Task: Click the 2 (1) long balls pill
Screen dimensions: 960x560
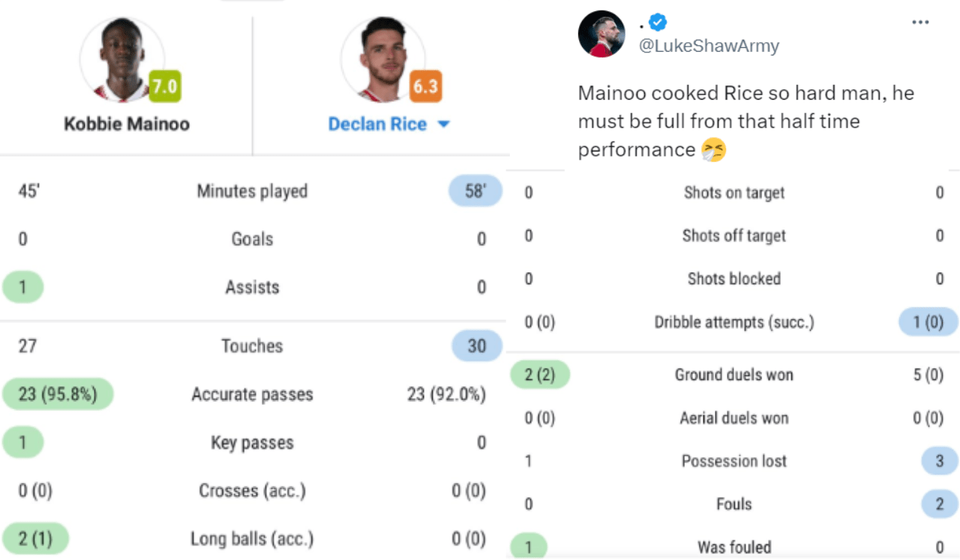Action: tap(35, 538)
